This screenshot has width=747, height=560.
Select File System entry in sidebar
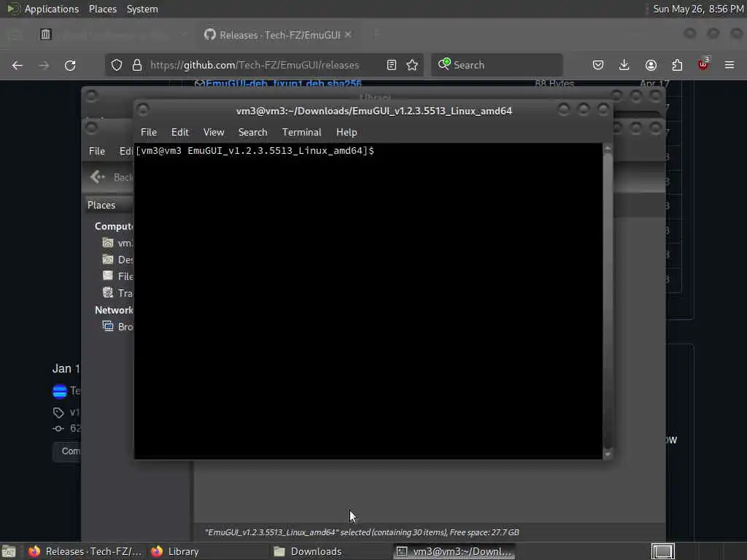(x=117, y=276)
